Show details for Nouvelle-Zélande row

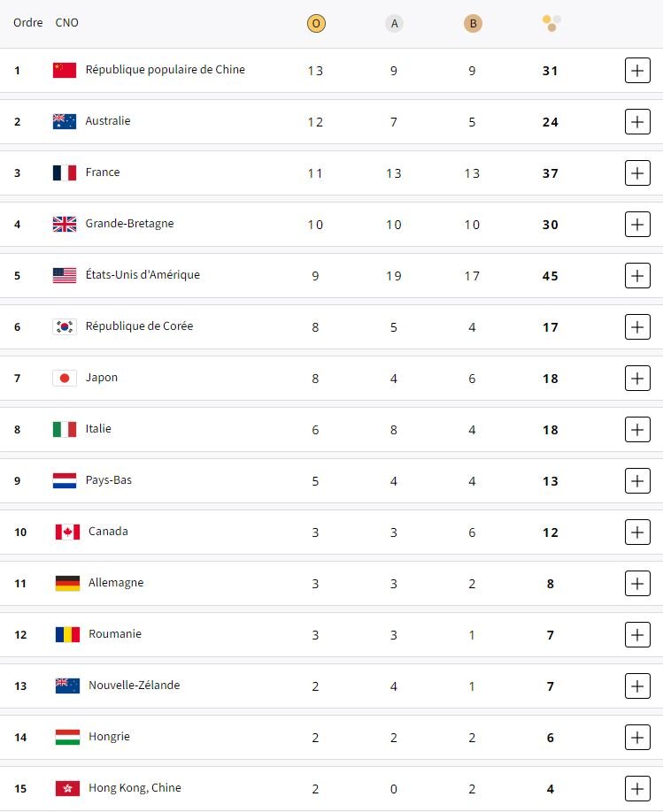pos(637,686)
